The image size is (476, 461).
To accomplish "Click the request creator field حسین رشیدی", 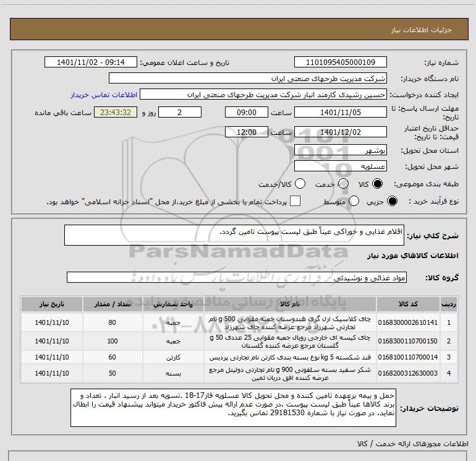I will pos(263,95).
